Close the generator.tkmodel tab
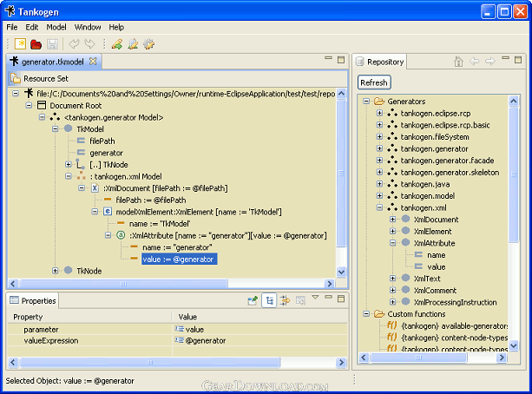Screen dimensions: 532x394 [93, 61]
